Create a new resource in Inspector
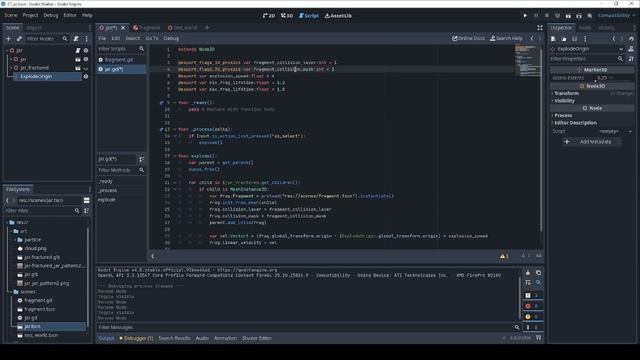 coord(553,39)
